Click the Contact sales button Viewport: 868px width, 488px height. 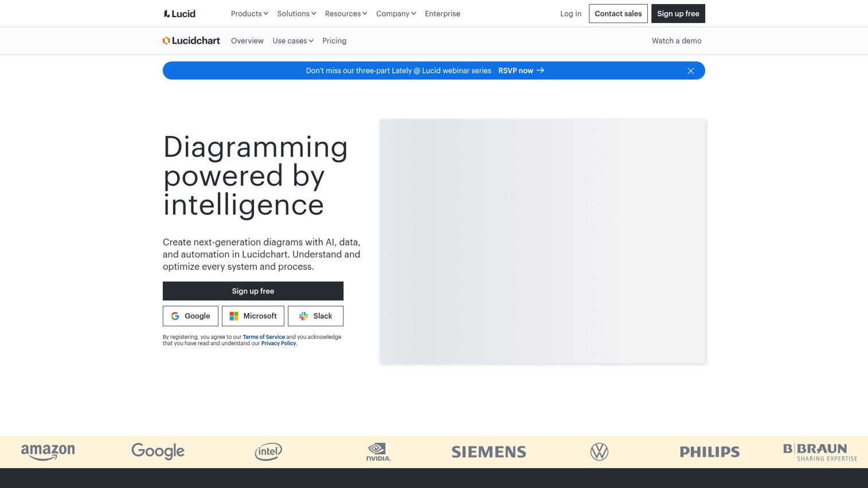tap(618, 14)
